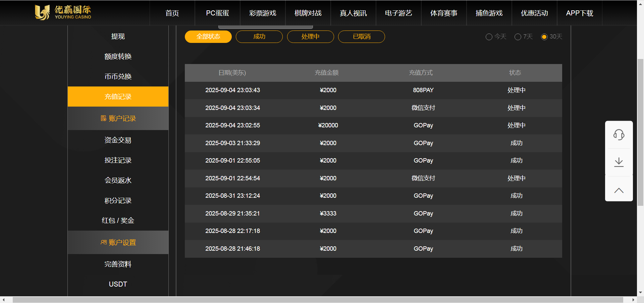
Task: Click the date 2025-09-04 23:03:34
Action: [x=233, y=108]
